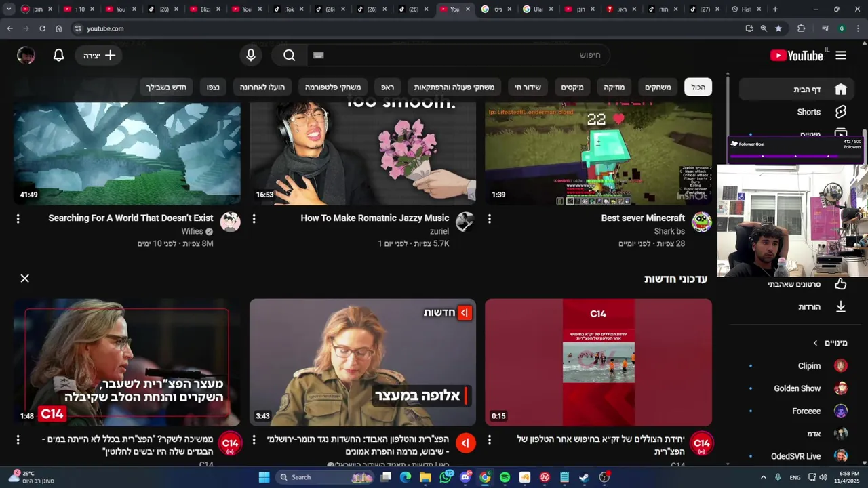The height and width of the screenshot is (488, 868).
Task: Click the search magnifier button
Action: tap(290, 56)
